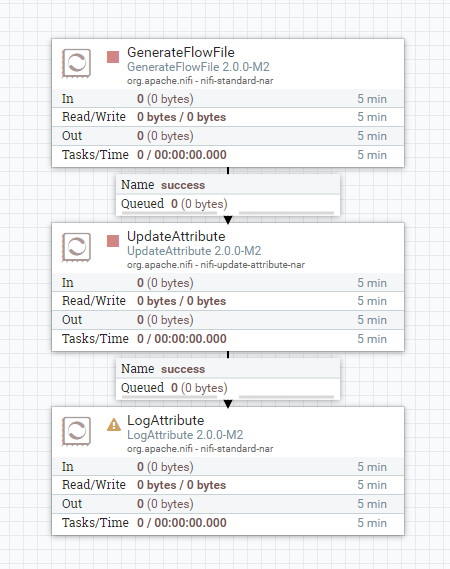Click the In row of LogAttribute
This screenshot has width=450, height=569.
[x=228, y=467]
